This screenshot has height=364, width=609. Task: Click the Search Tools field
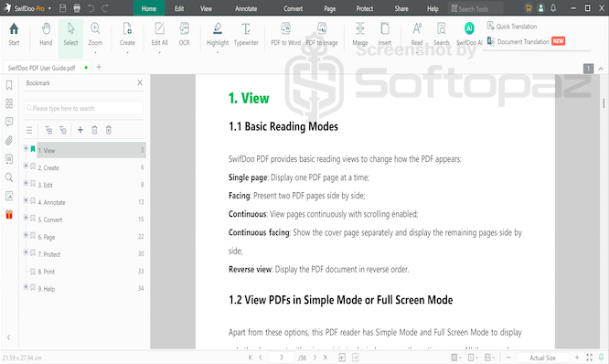pos(475,8)
